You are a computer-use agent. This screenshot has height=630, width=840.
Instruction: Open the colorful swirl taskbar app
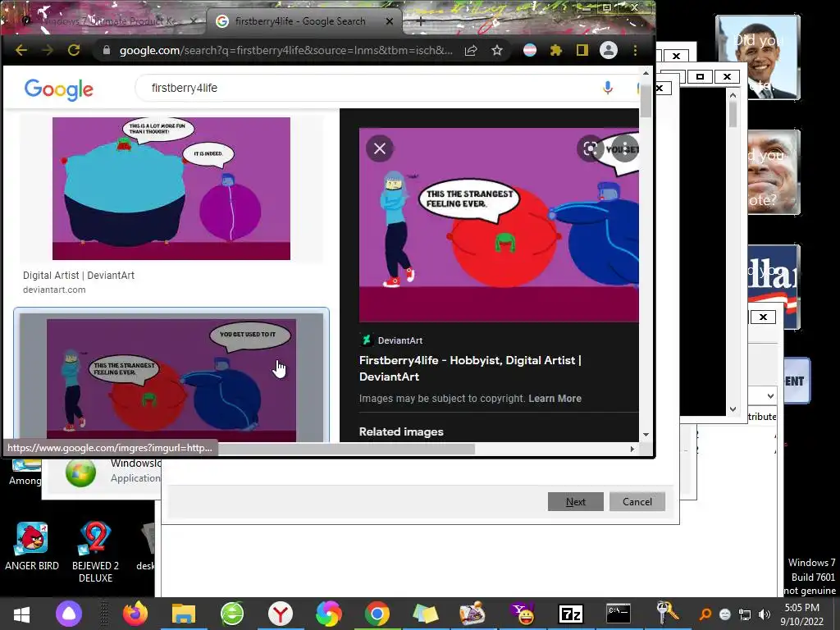pyautogui.click(x=328, y=614)
